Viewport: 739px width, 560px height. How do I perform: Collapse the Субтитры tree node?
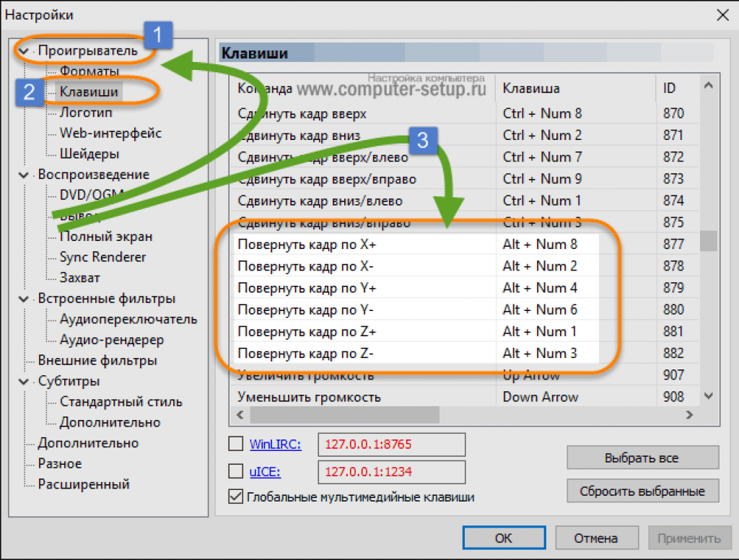pyautogui.click(x=24, y=381)
